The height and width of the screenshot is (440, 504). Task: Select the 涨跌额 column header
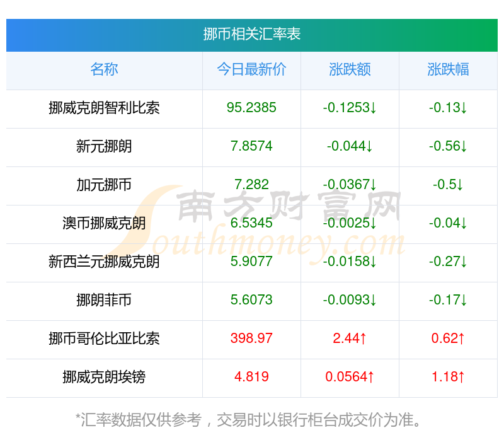350,69
